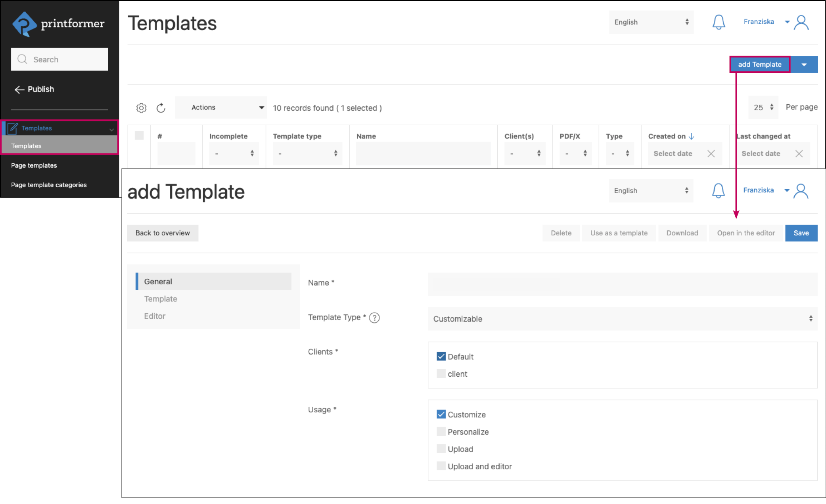Refresh the records list with the reload icon
826x504 pixels.
point(161,107)
